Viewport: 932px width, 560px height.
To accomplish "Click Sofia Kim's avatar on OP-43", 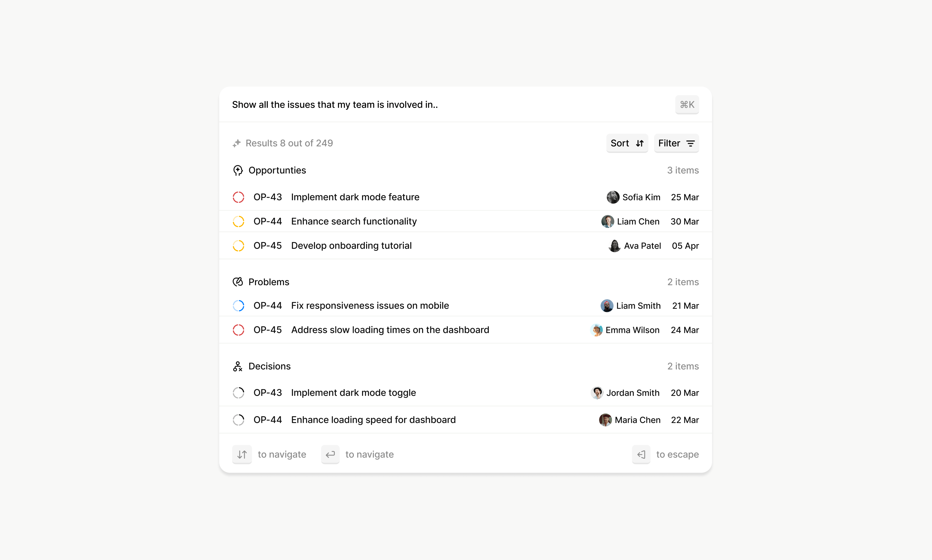I will coord(612,197).
